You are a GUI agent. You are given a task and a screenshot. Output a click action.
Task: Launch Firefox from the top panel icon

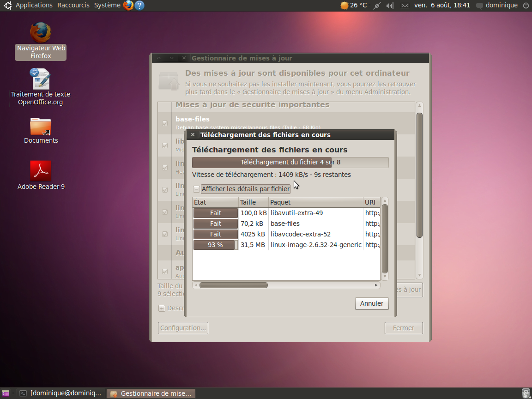[128, 5]
